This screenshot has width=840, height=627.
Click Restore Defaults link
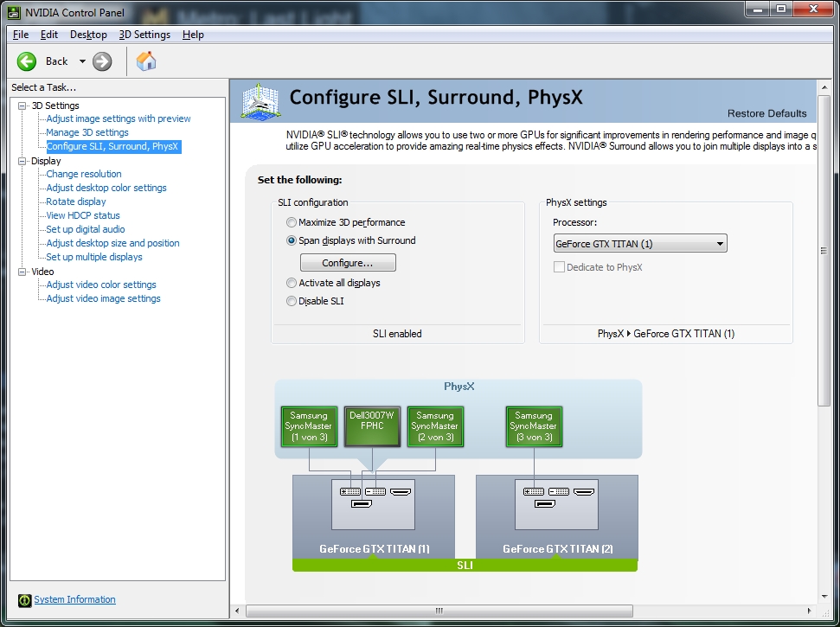(x=766, y=113)
